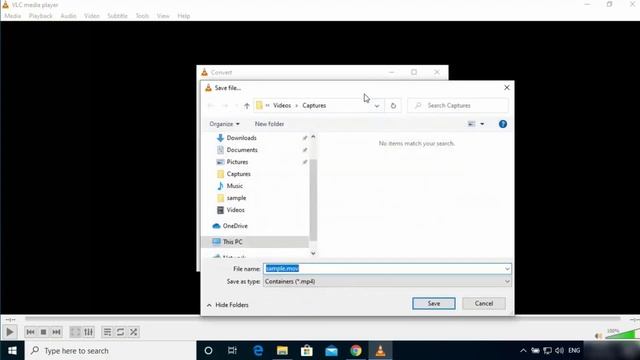This screenshot has height=360, width=640.
Task: Click the change view icon
Action: [x=471, y=124]
